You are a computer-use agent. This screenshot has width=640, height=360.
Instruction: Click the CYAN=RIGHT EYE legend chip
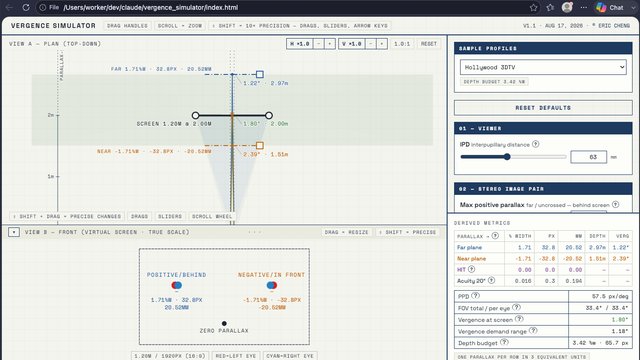289,356
